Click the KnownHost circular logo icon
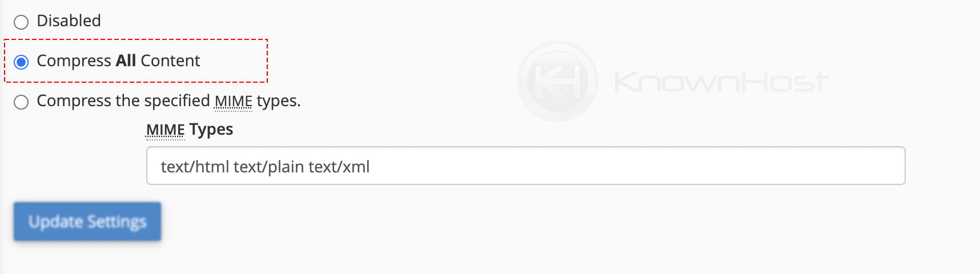The image size is (980, 274). point(557,81)
